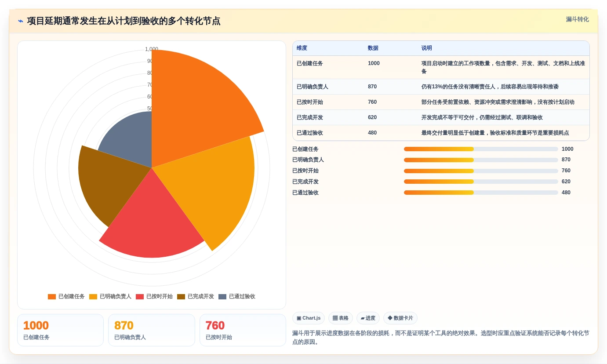Click the 数据 table column header
Screen dimensions: 607x364
pos(373,48)
